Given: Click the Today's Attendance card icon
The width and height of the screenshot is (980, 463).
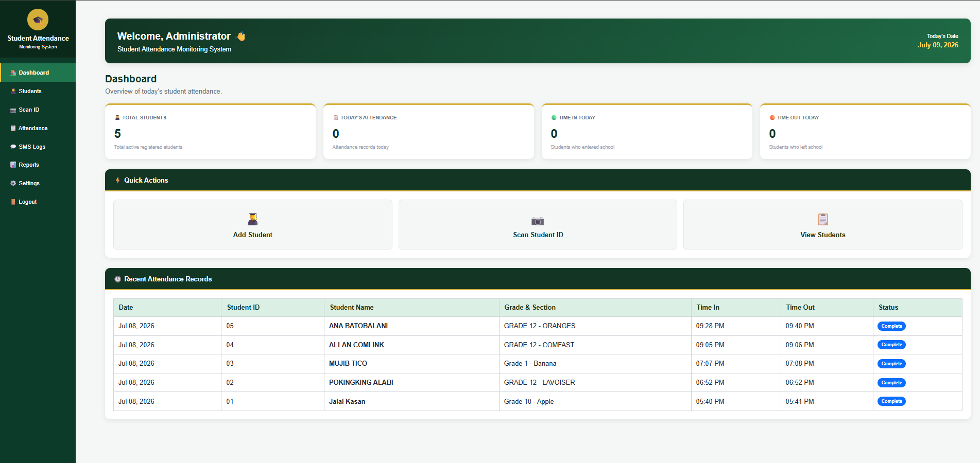Looking at the screenshot, I should click(x=336, y=117).
